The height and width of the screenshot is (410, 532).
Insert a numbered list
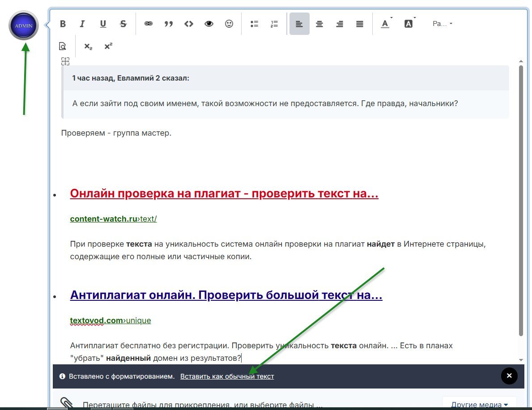coord(274,24)
